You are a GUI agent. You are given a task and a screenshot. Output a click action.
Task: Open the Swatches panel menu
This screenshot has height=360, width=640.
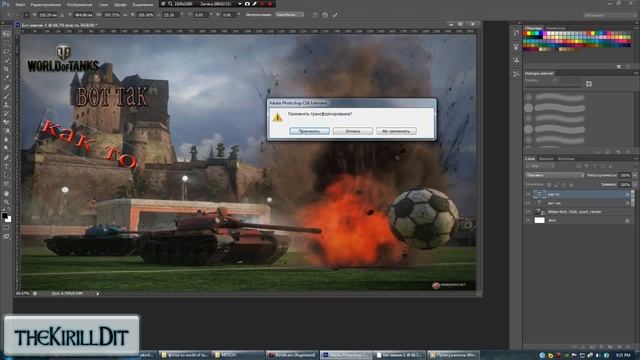point(636,28)
